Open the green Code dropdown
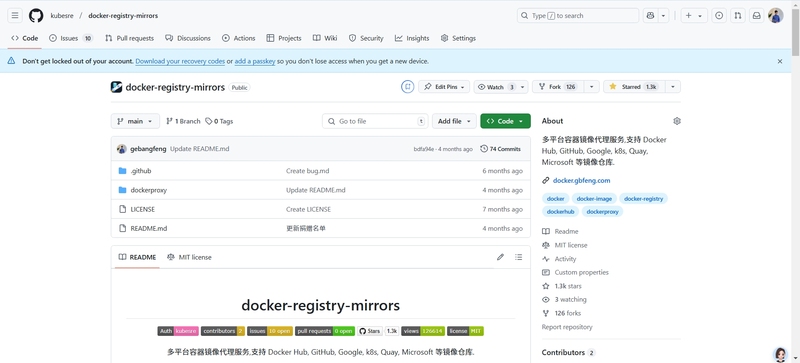Image resolution: width=800 pixels, height=363 pixels. coord(505,121)
